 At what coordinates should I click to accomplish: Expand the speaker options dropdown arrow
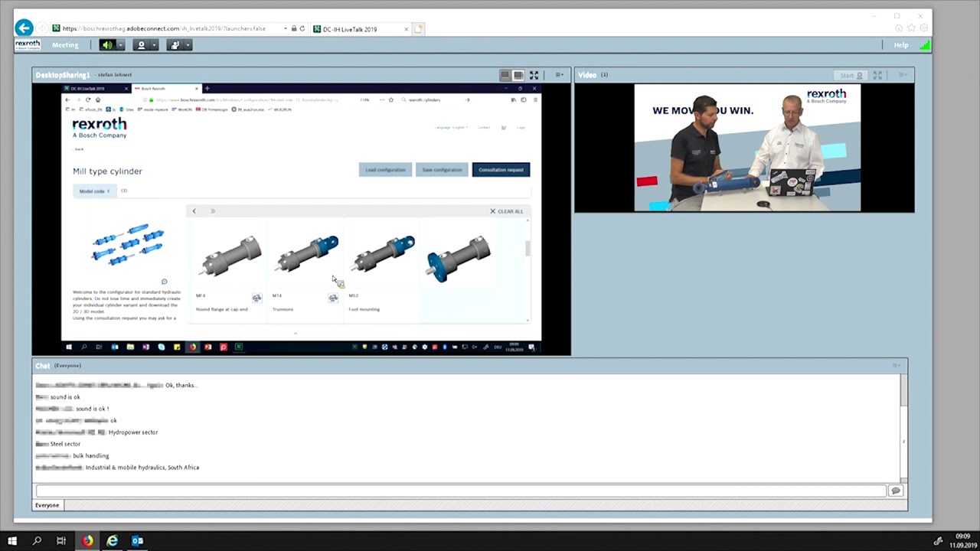click(120, 45)
